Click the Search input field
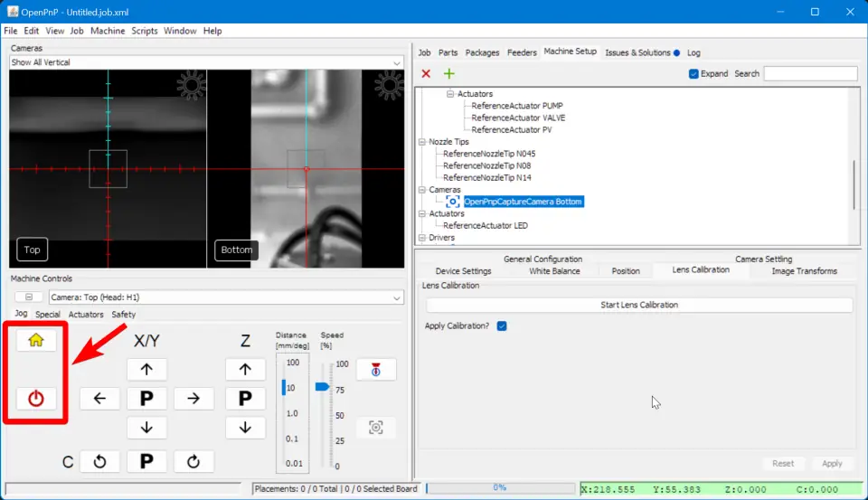The height and width of the screenshot is (500, 868). (x=810, y=73)
